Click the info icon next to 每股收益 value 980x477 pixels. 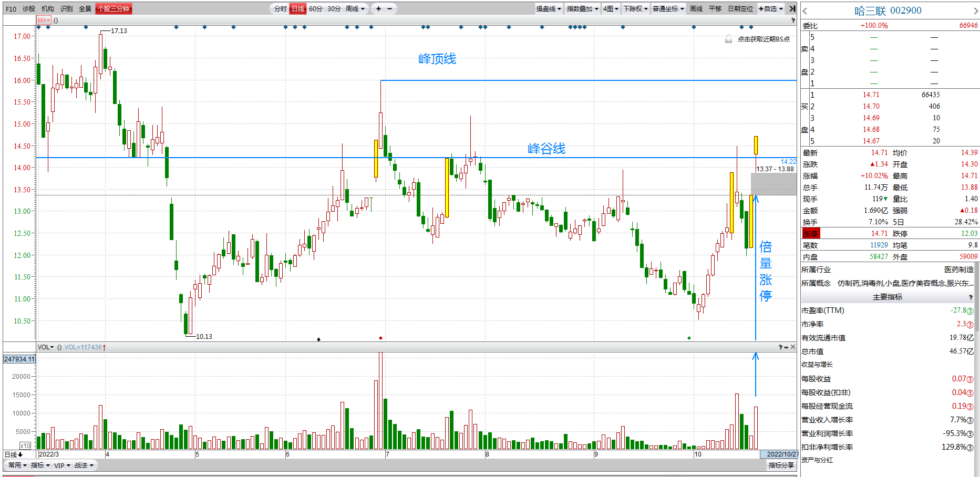[x=970, y=379]
